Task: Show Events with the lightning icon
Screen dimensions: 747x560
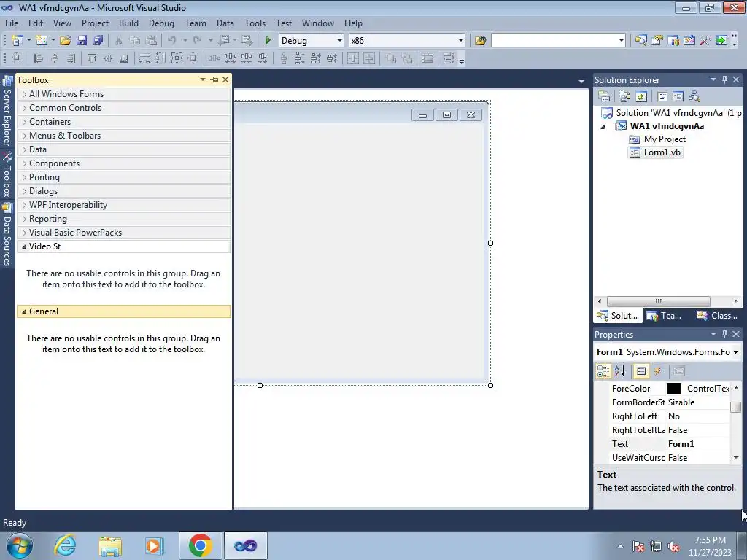Action: click(657, 371)
